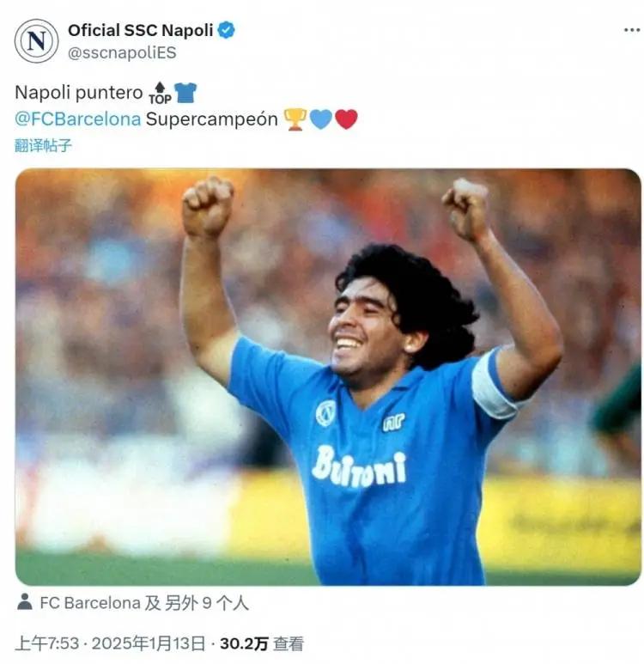Click the tagged people person icon
644x664 pixels.
[x=25, y=602]
